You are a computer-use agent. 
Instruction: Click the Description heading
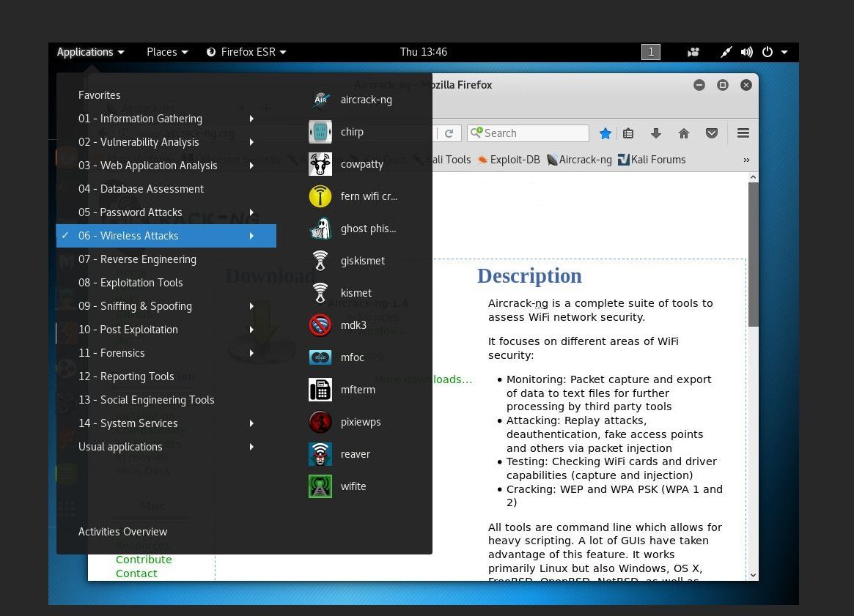(529, 276)
